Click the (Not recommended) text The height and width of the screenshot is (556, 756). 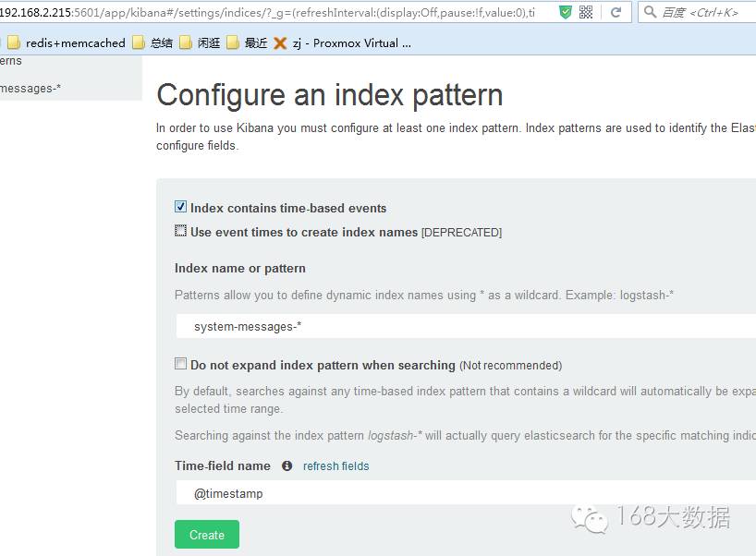(x=510, y=366)
